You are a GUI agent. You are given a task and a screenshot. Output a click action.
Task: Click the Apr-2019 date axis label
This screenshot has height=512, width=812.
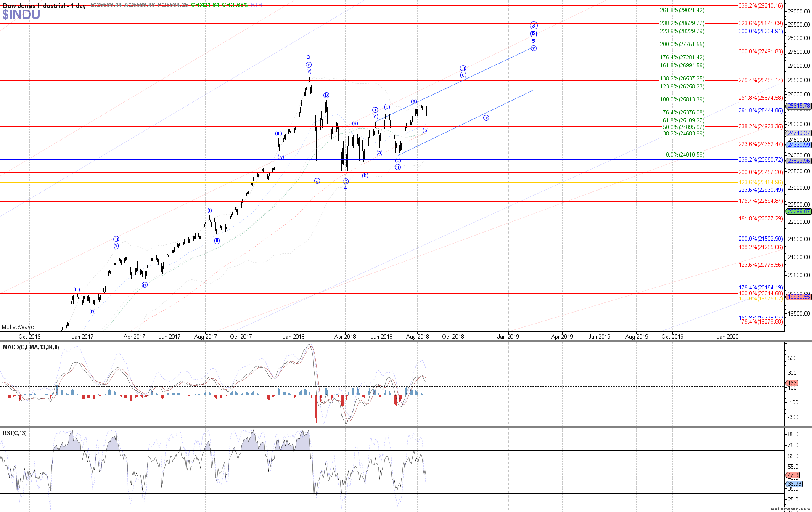click(562, 337)
